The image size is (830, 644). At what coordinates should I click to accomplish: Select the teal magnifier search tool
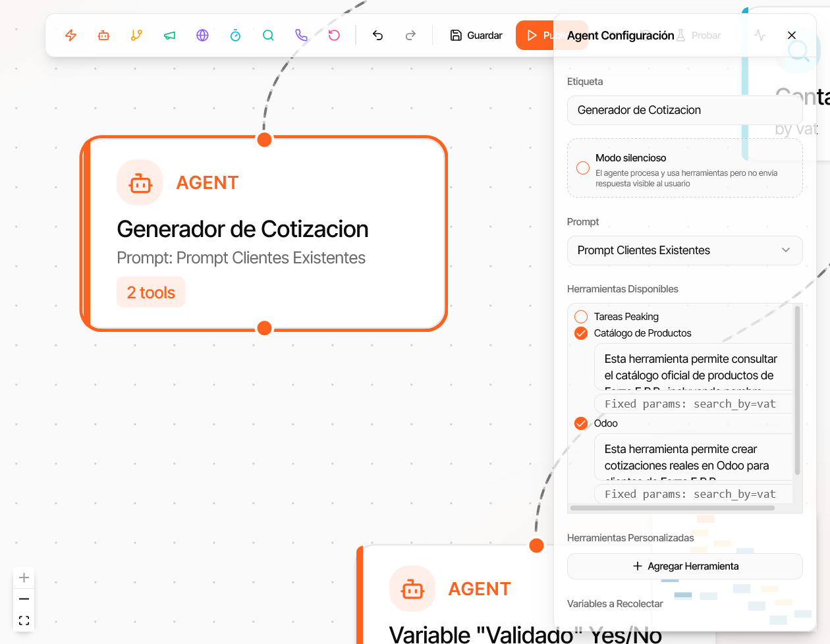269,36
